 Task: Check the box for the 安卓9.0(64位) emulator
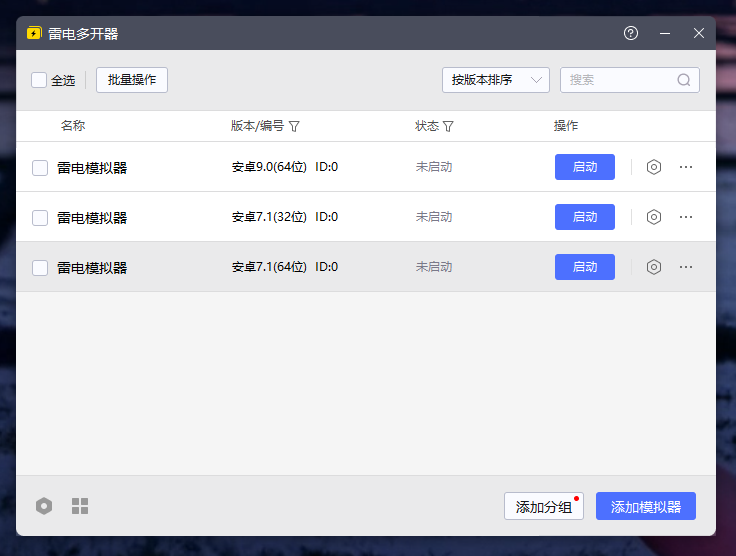pyautogui.click(x=40, y=168)
